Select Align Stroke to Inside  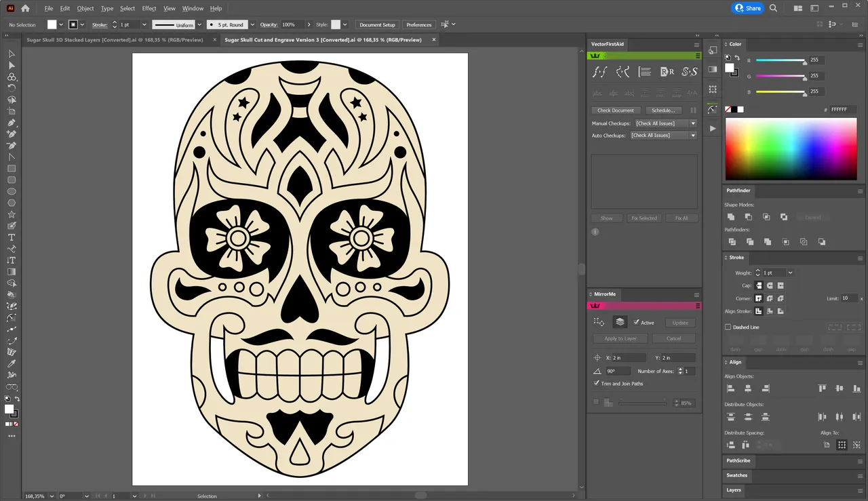(770, 311)
